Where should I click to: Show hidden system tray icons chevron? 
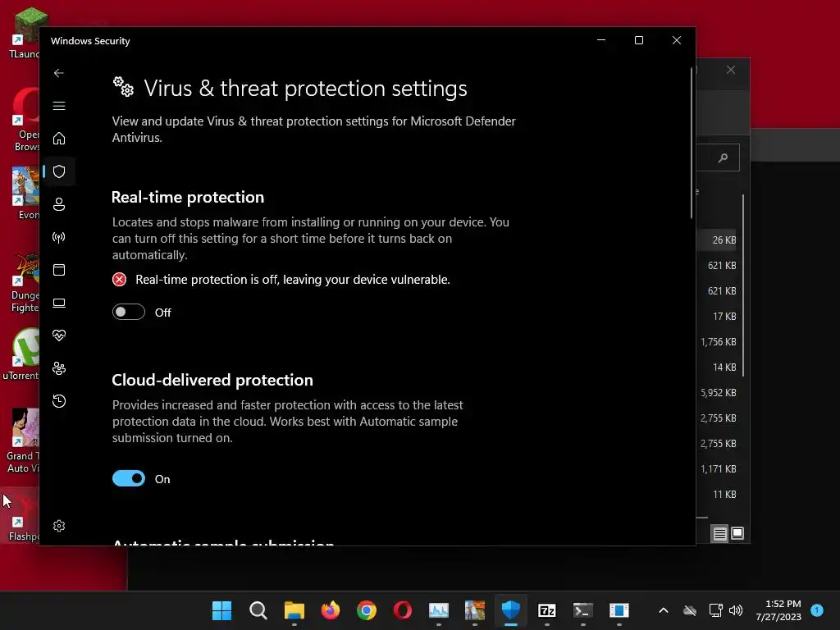tap(663, 610)
